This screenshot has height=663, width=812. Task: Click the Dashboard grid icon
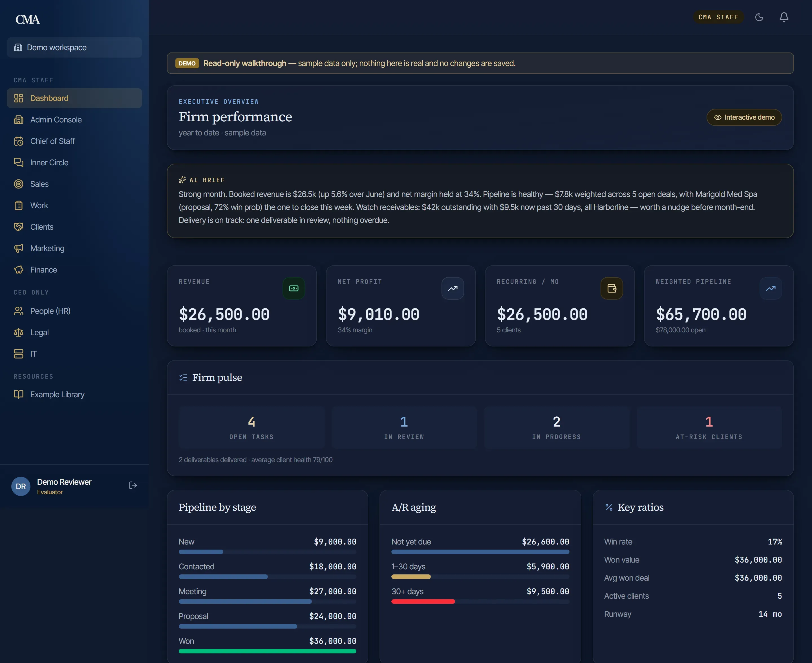(x=18, y=98)
